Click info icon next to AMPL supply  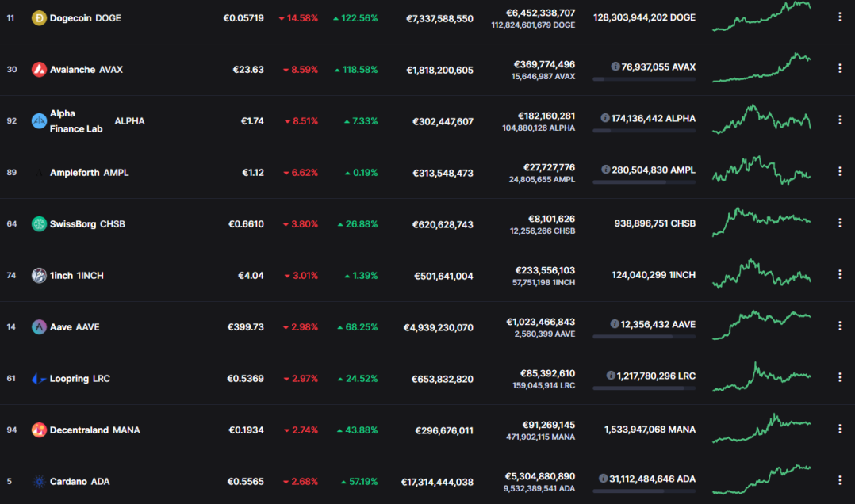(x=605, y=170)
